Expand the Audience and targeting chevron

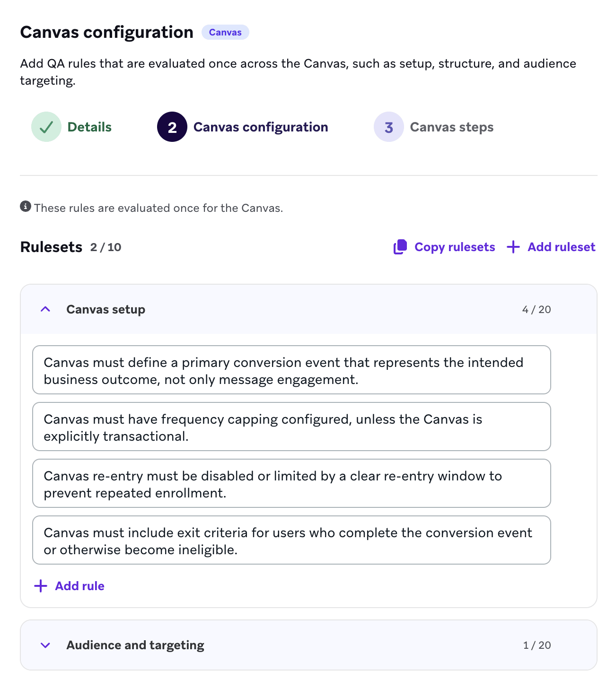pos(45,645)
